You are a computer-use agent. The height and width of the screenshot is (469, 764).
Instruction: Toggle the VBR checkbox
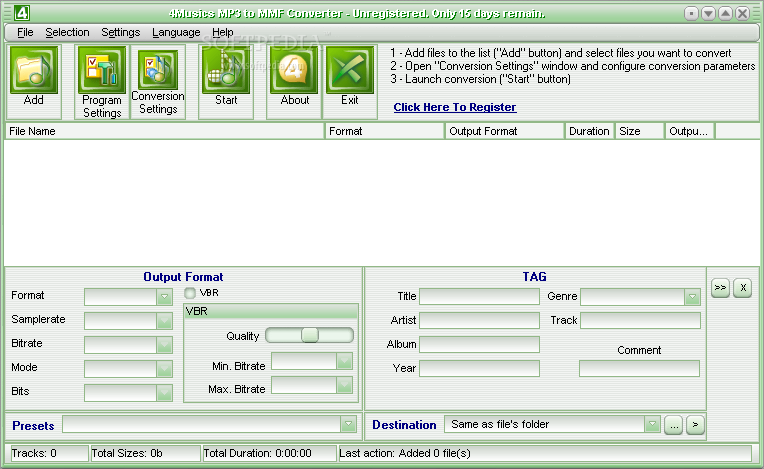coord(190,293)
